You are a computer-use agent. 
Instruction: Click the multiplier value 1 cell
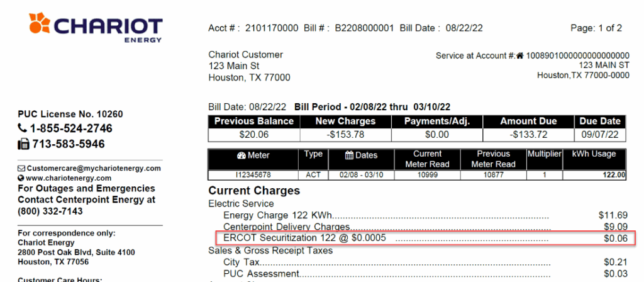click(545, 175)
